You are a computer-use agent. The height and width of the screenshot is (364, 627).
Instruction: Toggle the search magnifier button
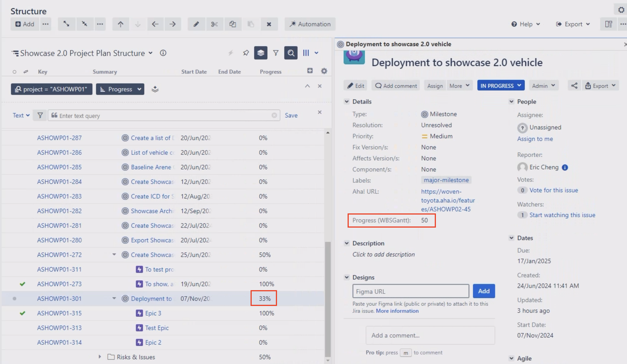coord(291,53)
